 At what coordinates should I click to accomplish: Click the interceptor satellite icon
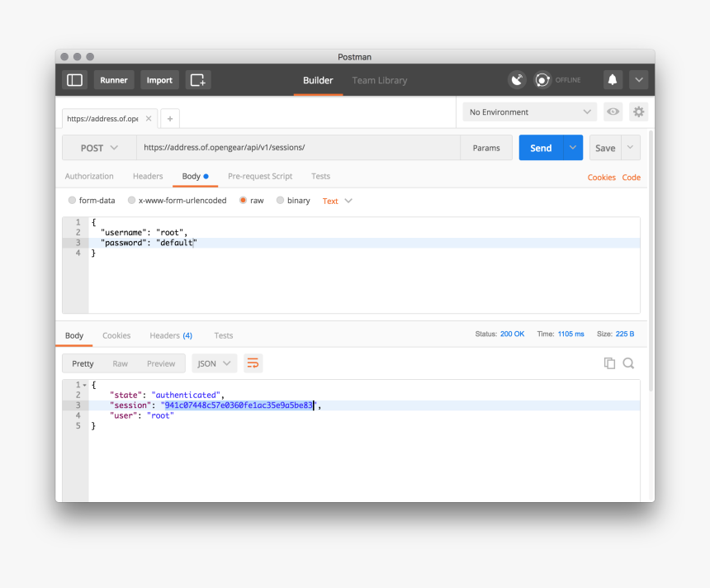517,80
